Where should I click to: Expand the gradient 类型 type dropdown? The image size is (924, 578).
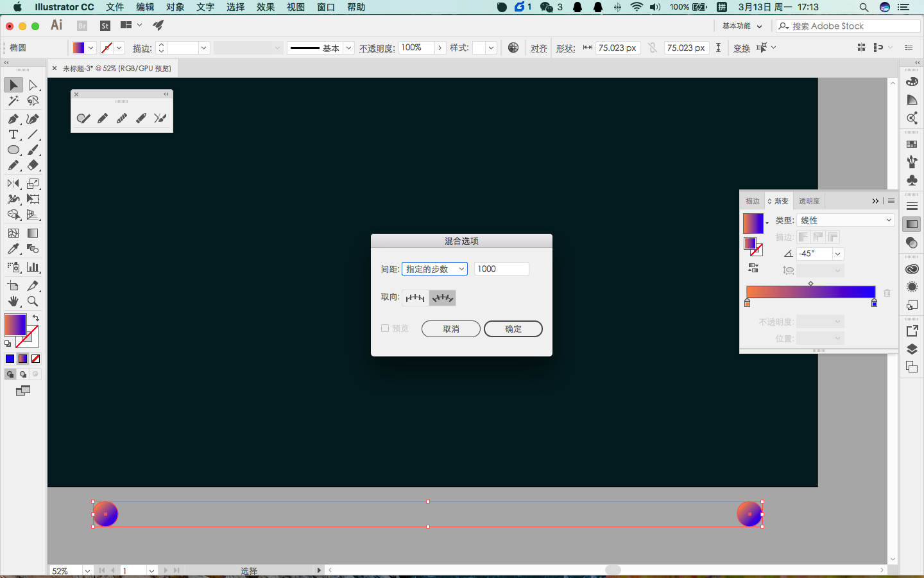(x=846, y=220)
